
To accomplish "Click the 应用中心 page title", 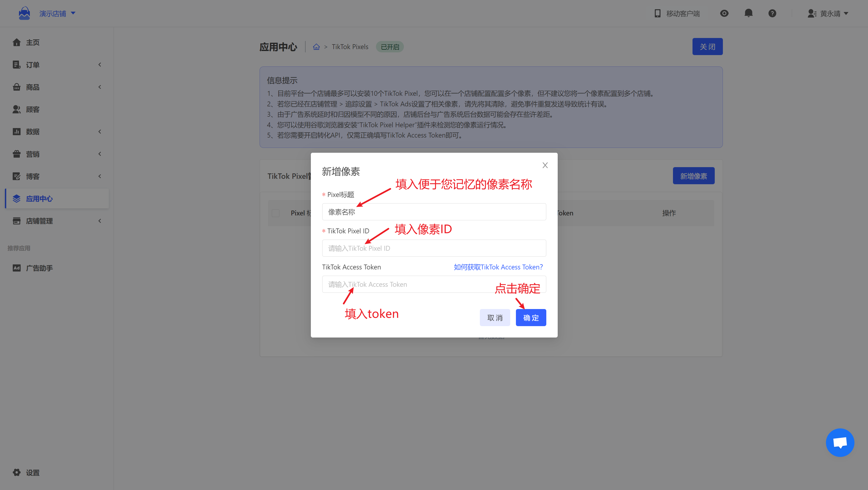I will pos(278,47).
